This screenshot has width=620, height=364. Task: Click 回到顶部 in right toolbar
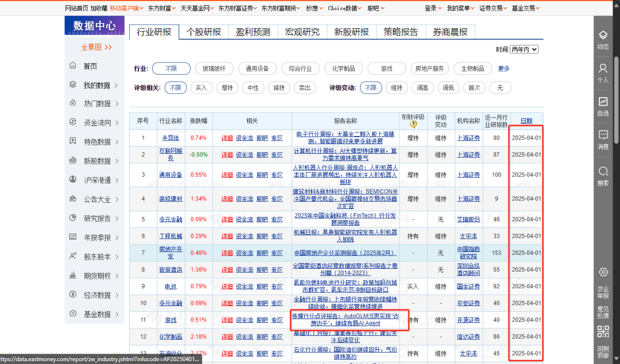pos(603,352)
